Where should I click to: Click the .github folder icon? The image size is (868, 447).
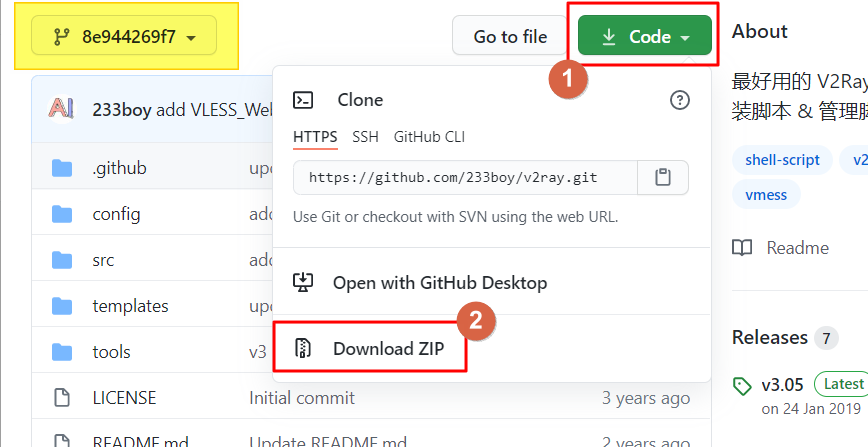[x=62, y=168]
